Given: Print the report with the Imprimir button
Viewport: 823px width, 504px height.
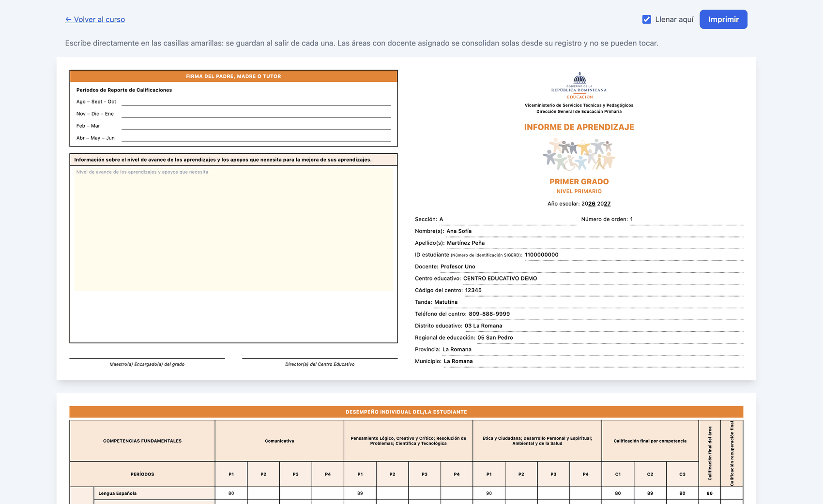Looking at the screenshot, I should (x=723, y=19).
